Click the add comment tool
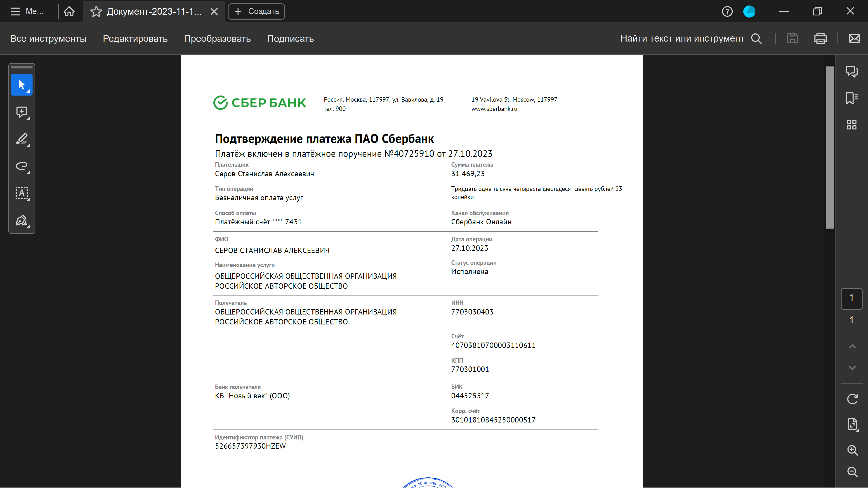Viewport: 868px width, 488px height. 21,112
